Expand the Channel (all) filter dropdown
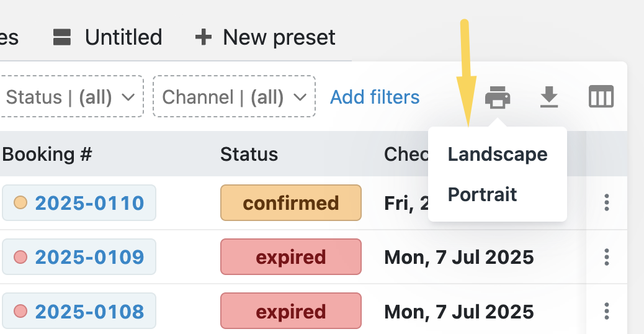 coord(234,97)
